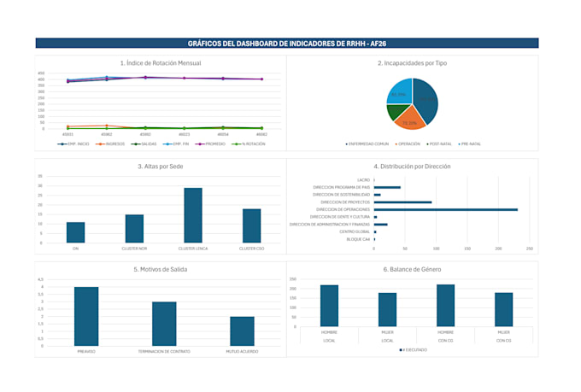Click the 'SALIDAS' legend entry
Screen dimensions: 581x392
coord(144,143)
